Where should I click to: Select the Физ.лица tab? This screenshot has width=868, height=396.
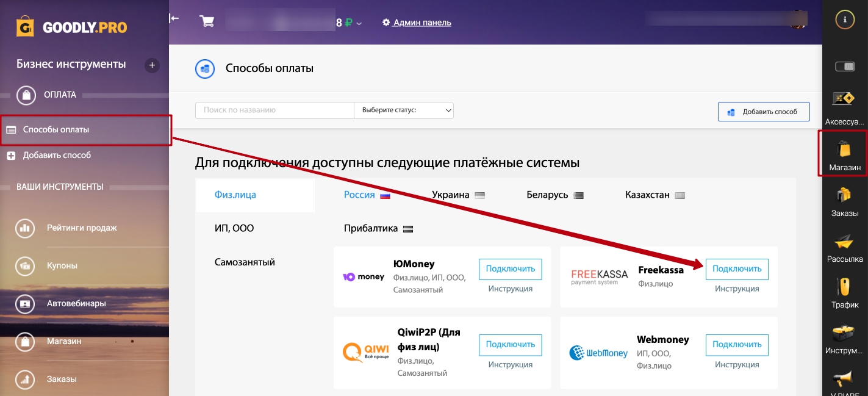point(255,195)
